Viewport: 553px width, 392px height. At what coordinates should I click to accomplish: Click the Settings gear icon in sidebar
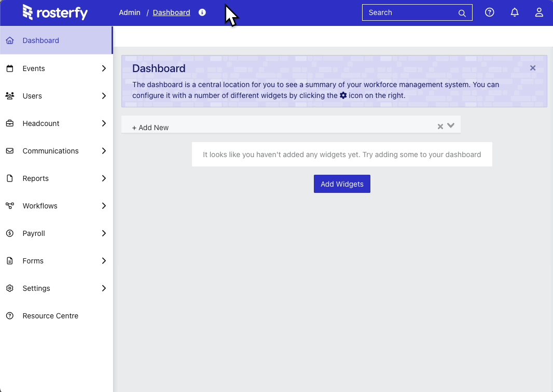pos(10,288)
